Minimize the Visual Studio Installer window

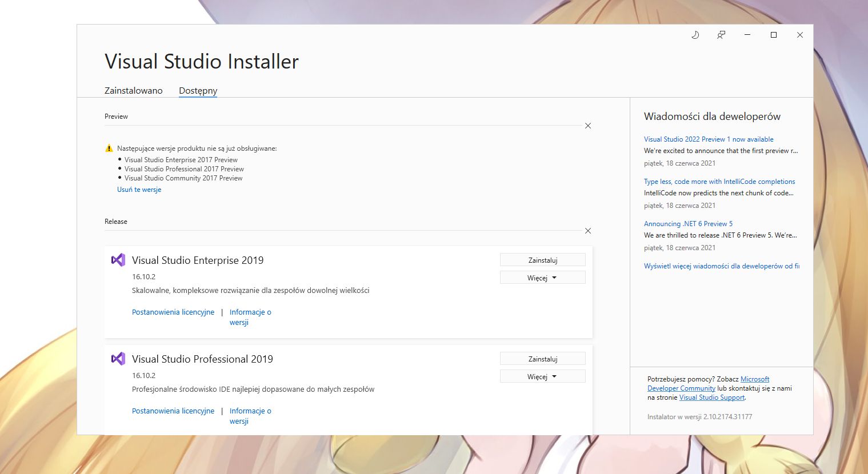pos(747,35)
